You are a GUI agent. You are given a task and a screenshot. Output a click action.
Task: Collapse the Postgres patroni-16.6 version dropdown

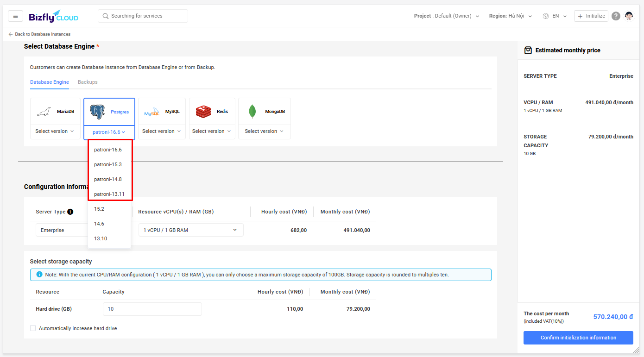pos(109,132)
